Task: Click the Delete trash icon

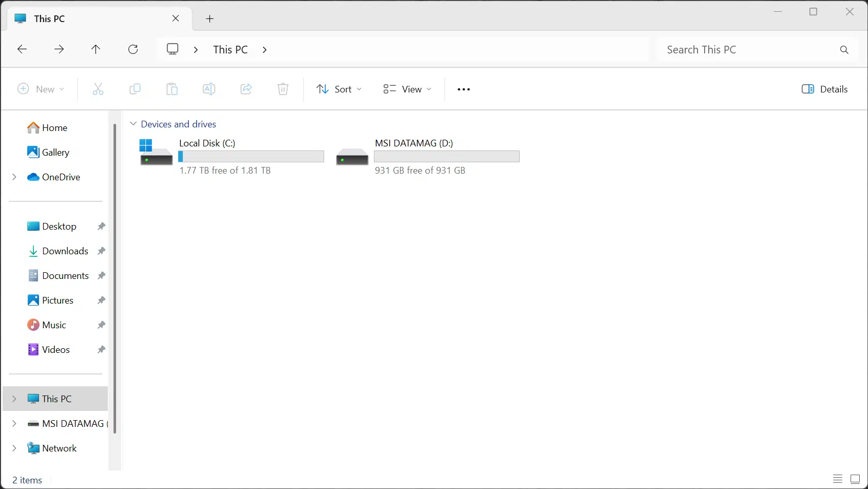Action: click(283, 89)
